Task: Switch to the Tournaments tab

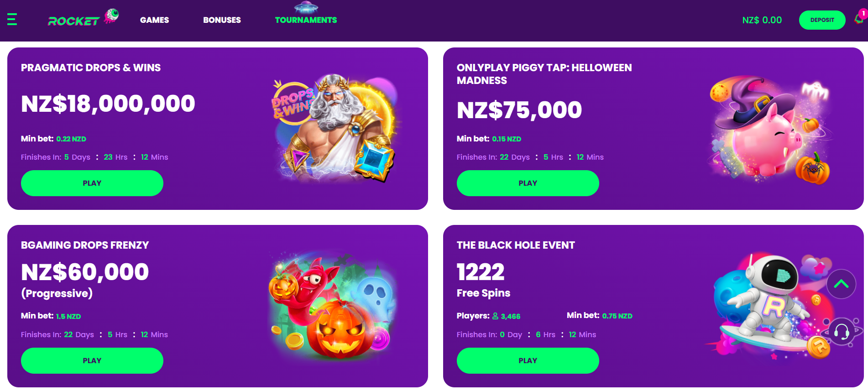Action: 306,20
